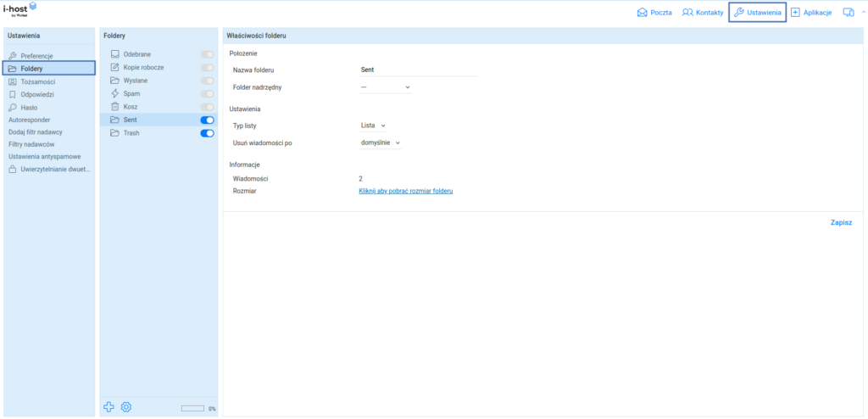Open the folder actions gear icon

tap(126, 407)
